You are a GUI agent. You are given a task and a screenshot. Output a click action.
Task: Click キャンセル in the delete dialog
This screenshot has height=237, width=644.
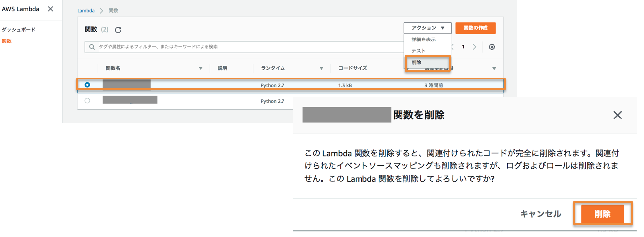coord(540,214)
